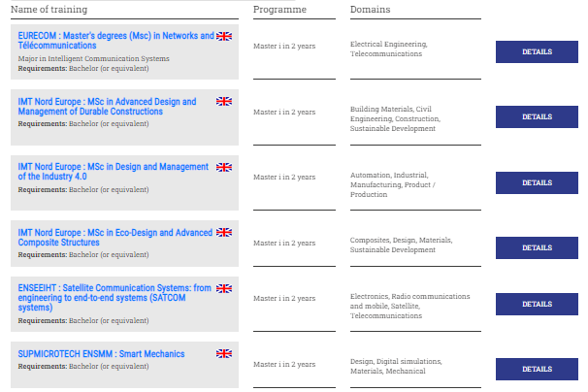Click 'Building Materials, Civil Engineering' domains text

point(395,118)
